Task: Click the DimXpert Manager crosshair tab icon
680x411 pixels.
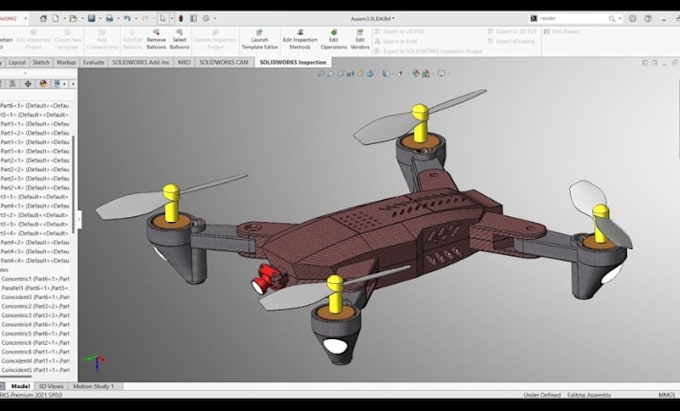Action: click(x=28, y=84)
